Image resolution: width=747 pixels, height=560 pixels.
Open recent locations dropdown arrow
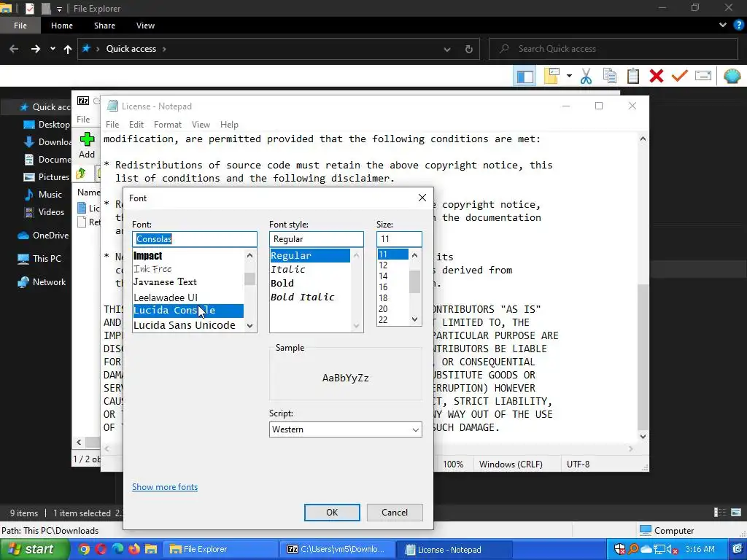[53, 49]
